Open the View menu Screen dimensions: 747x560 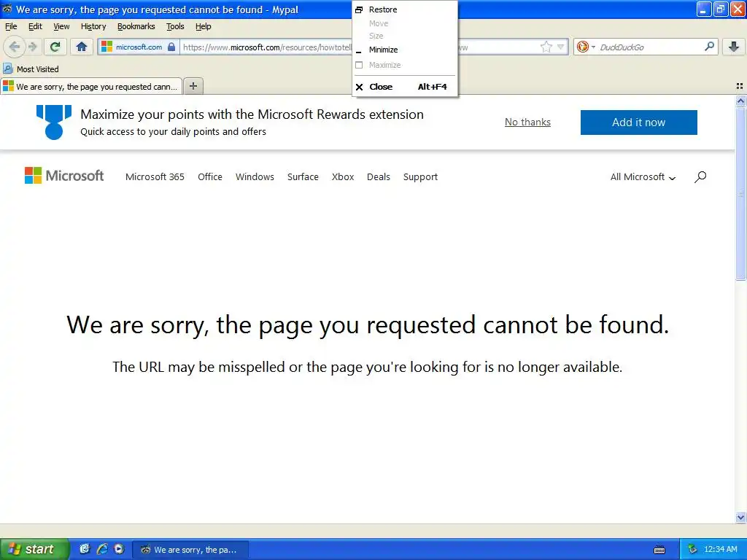tap(61, 27)
